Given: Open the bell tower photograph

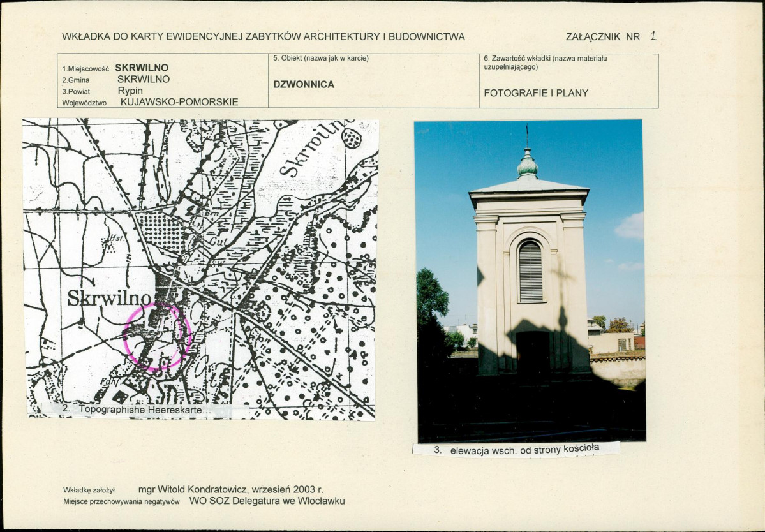Looking at the screenshot, I should click(530, 281).
